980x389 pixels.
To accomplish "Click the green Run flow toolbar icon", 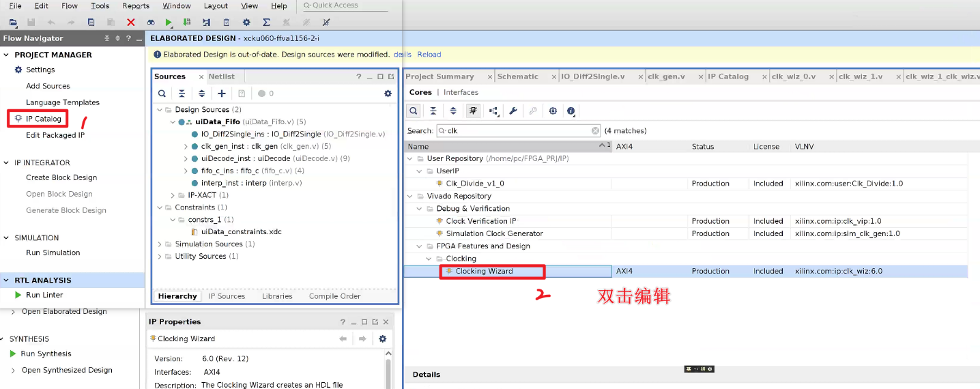I will (169, 23).
